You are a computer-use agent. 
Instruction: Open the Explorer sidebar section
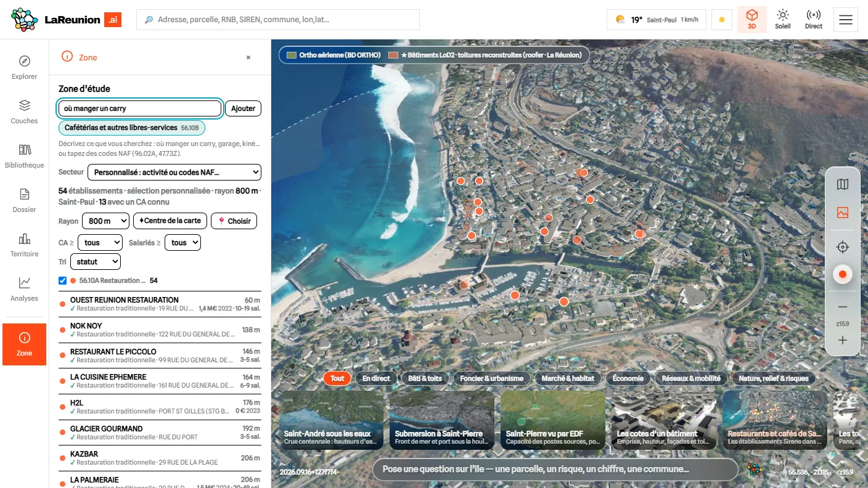tap(24, 67)
